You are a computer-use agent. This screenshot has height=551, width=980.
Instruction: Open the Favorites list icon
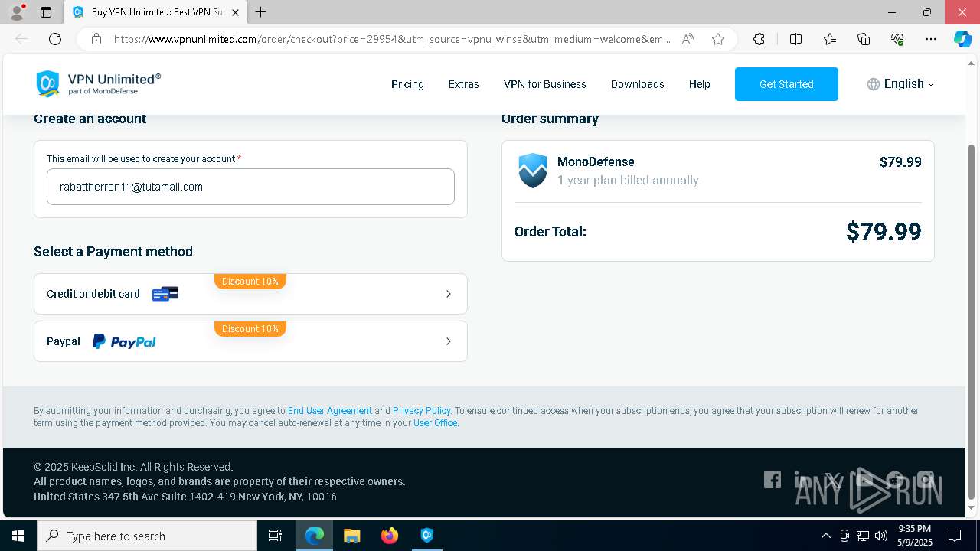[830, 39]
